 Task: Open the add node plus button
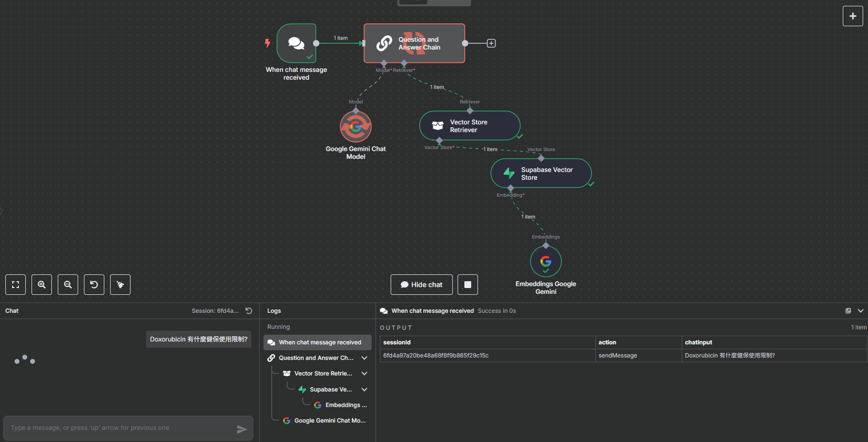[852, 16]
